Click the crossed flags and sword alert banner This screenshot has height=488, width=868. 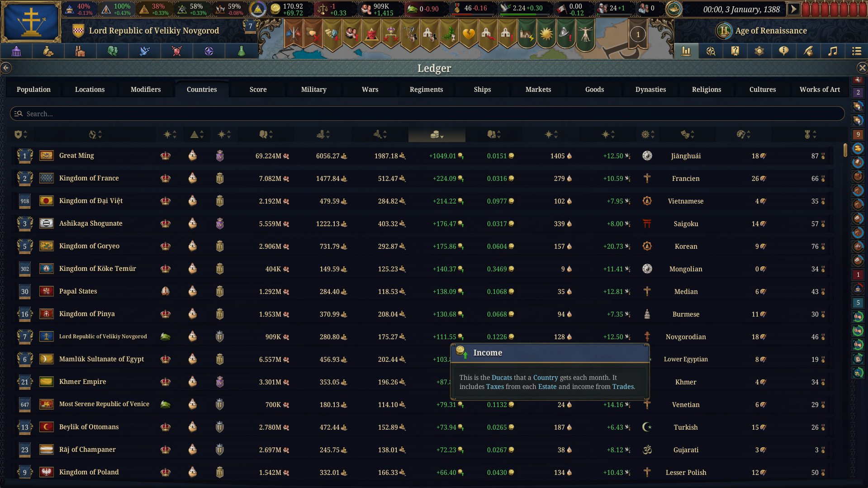(293, 34)
